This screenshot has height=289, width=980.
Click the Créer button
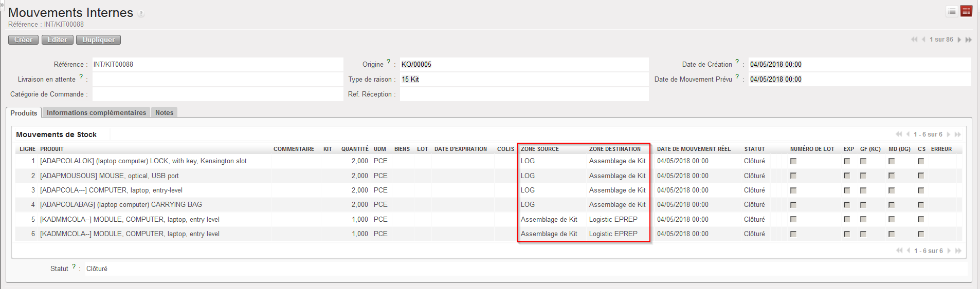point(23,40)
